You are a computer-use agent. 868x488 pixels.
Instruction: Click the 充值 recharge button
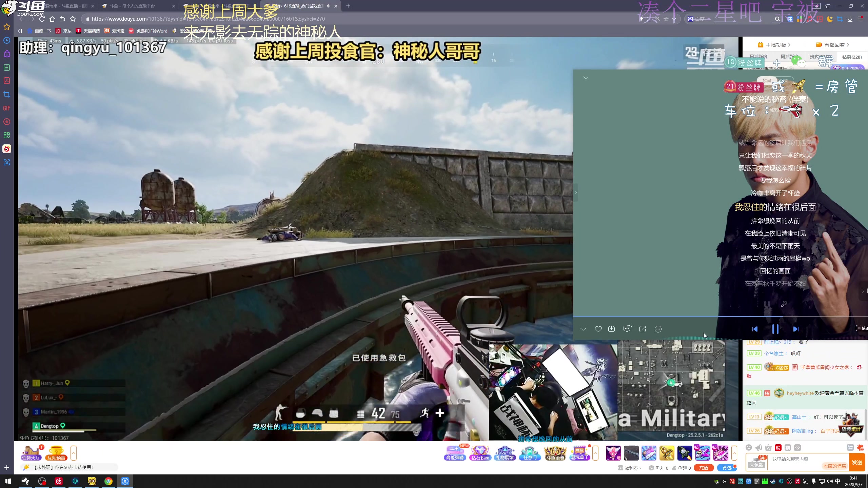tap(704, 468)
